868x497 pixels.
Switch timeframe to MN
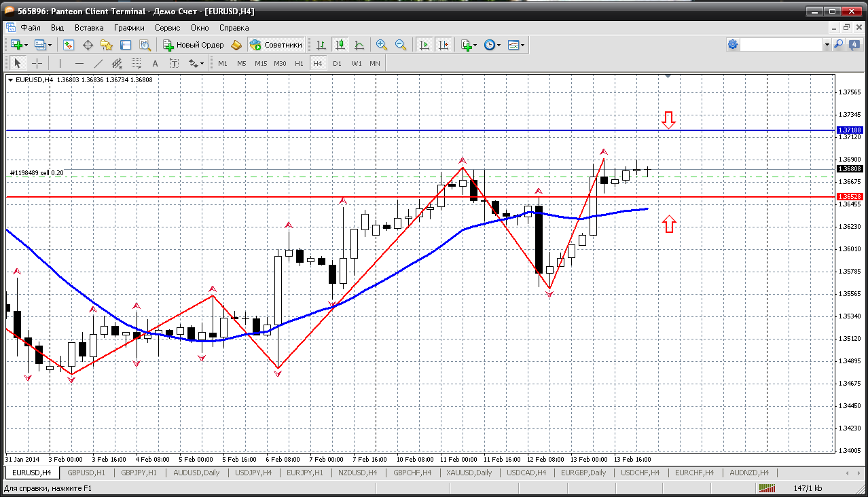coord(375,63)
